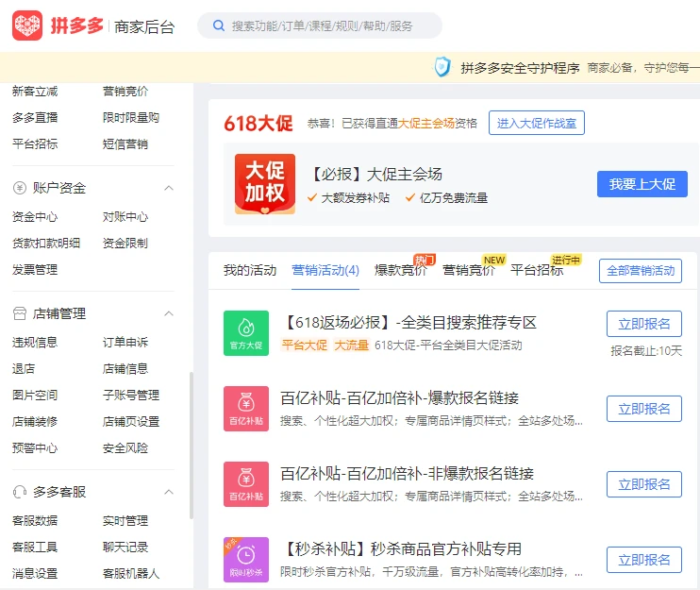Click the 账户资金 yuan circle icon
This screenshot has width=700, height=590.
20,188
